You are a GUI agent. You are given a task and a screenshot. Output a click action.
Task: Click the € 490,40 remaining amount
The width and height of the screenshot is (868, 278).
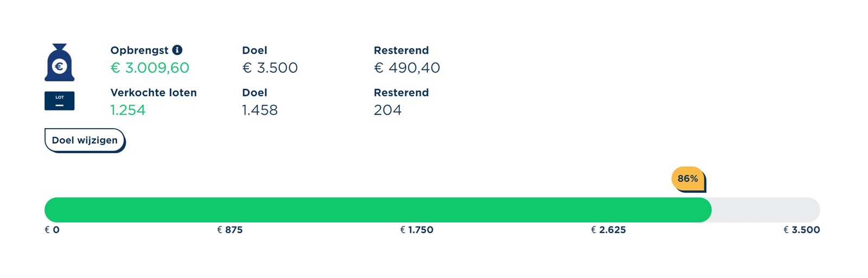click(x=407, y=68)
